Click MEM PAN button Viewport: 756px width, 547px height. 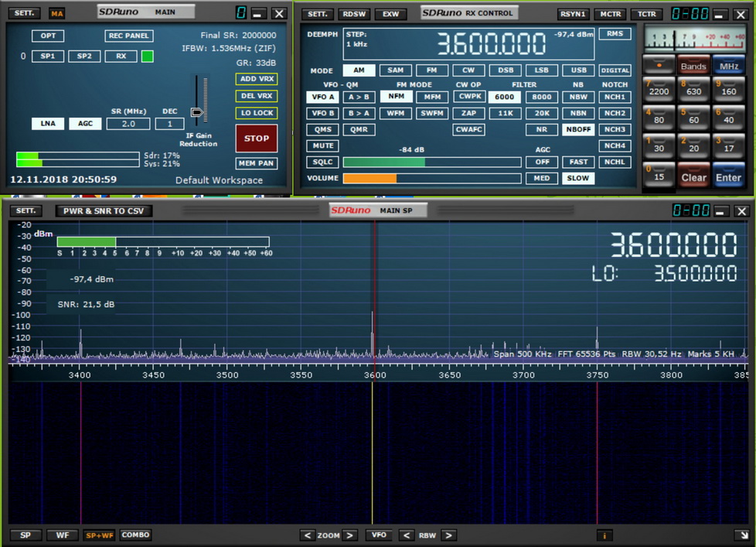tap(257, 163)
